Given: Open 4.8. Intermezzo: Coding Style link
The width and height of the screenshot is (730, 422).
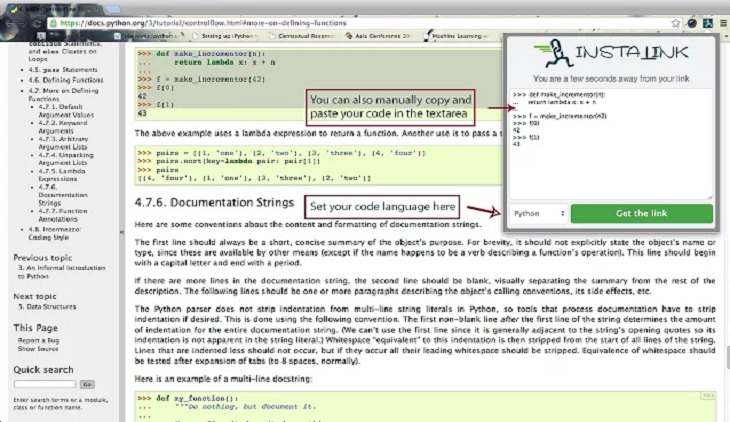Looking at the screenshot, I should [54, 233].
